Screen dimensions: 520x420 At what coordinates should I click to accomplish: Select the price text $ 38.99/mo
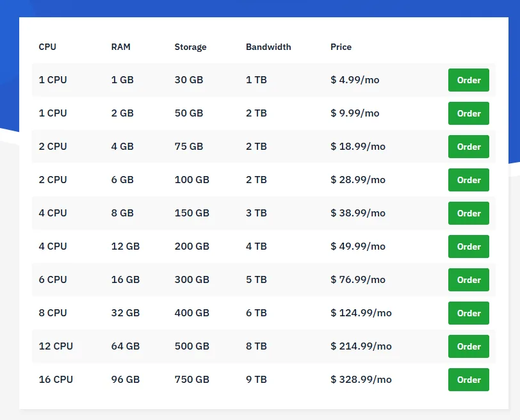click(358, 213)
